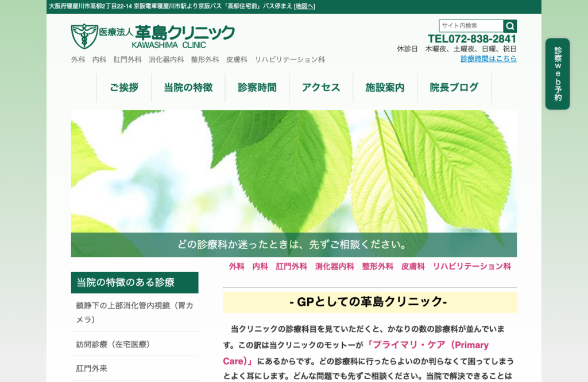Select 診察時間 in the main navigation
This screenshot has height=382, width=588.
[x=257, y=88]
